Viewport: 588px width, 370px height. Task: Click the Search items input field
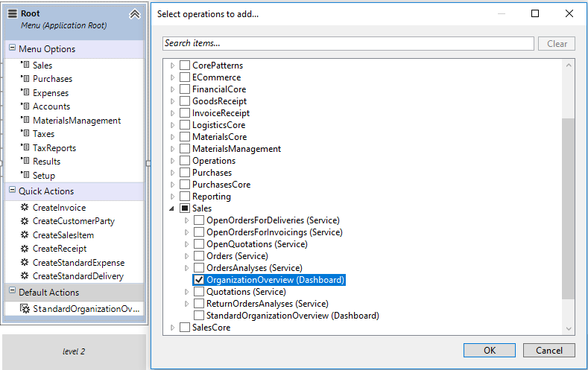coord(348,43)
